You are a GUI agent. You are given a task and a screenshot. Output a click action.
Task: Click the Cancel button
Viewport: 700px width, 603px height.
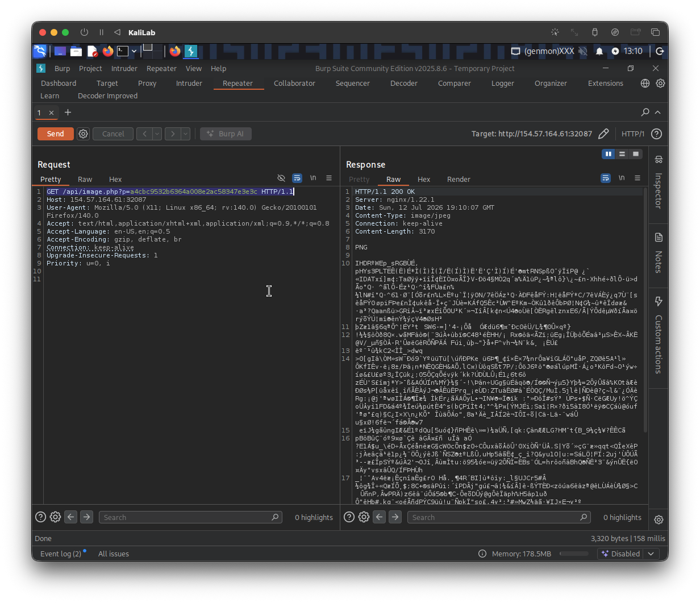point(113,134)
